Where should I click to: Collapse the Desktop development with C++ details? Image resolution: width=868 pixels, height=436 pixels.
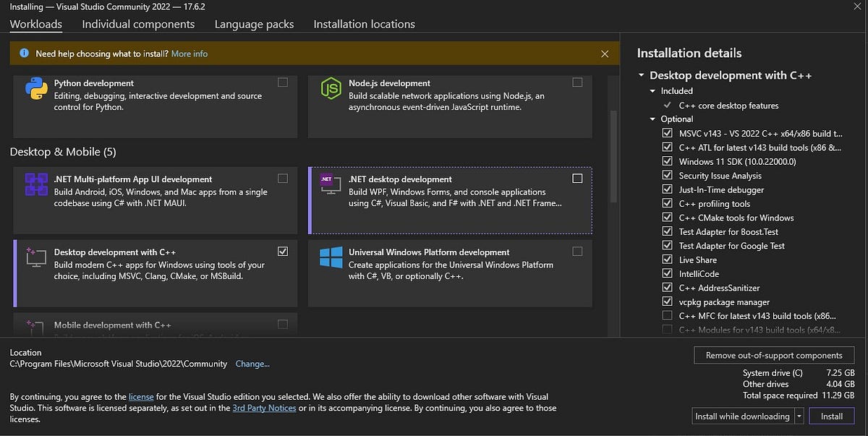[x=641, y=75]
